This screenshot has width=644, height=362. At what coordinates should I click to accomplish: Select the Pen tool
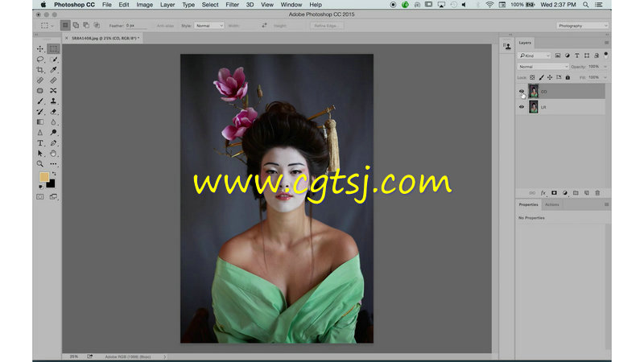(53, 143)
